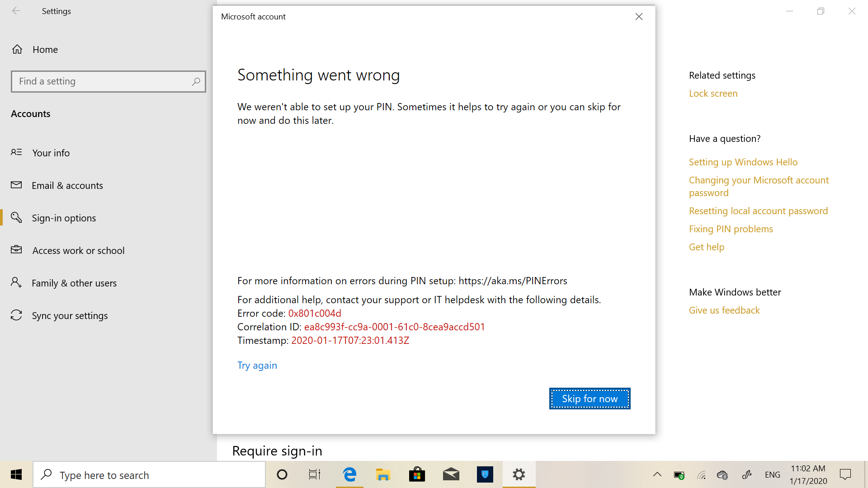Open File Explorer from taskbar

(x=383, y=474)
